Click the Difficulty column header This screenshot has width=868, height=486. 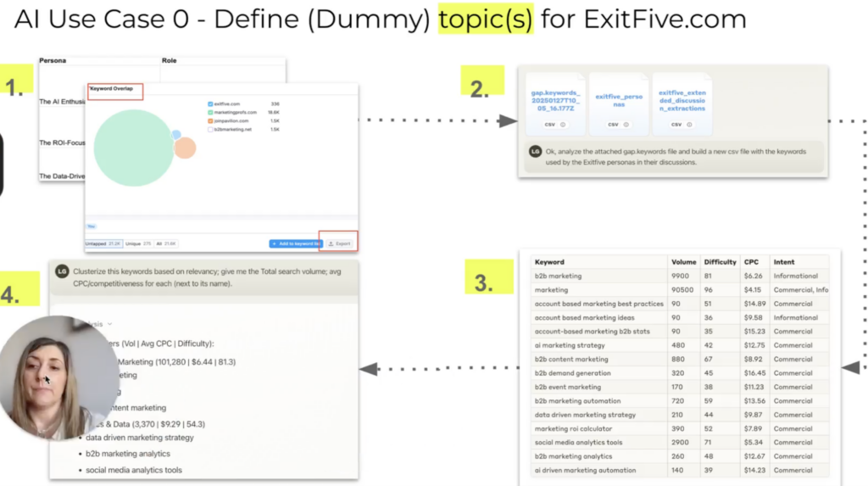click(720, 262)
